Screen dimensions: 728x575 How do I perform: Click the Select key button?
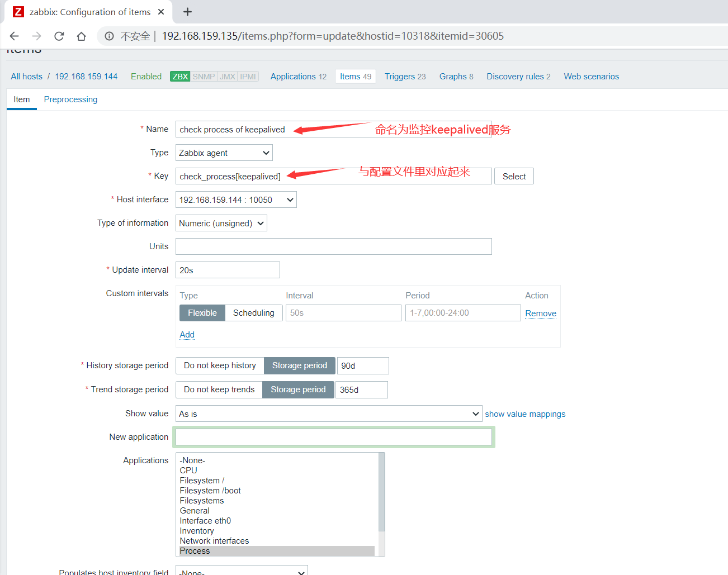pos(514,177)
